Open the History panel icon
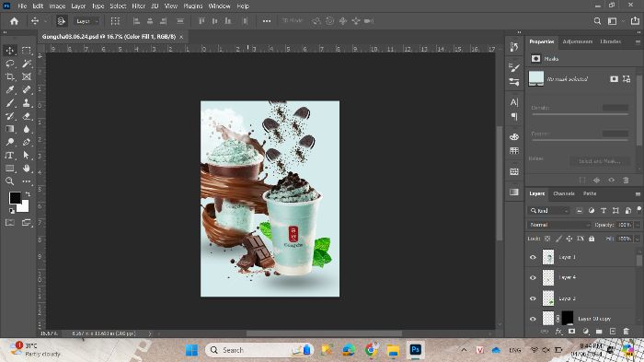 tap(514, 47)
